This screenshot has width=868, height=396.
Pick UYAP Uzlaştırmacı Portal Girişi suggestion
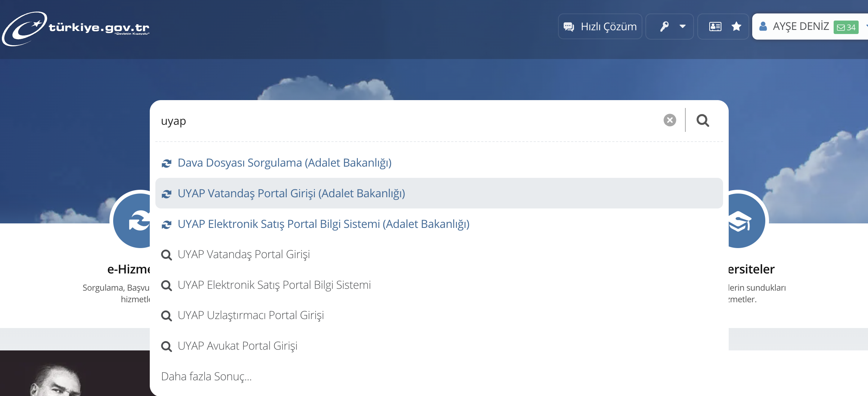(x=250, y=315)
